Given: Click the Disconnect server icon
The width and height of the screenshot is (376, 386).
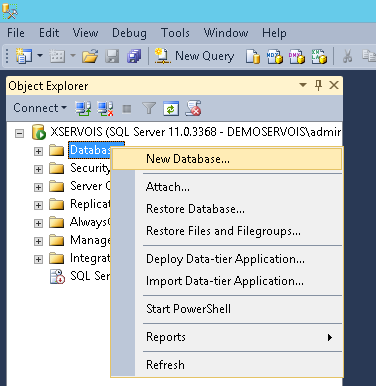Looking at the screenshot, I should coord(105,108).
